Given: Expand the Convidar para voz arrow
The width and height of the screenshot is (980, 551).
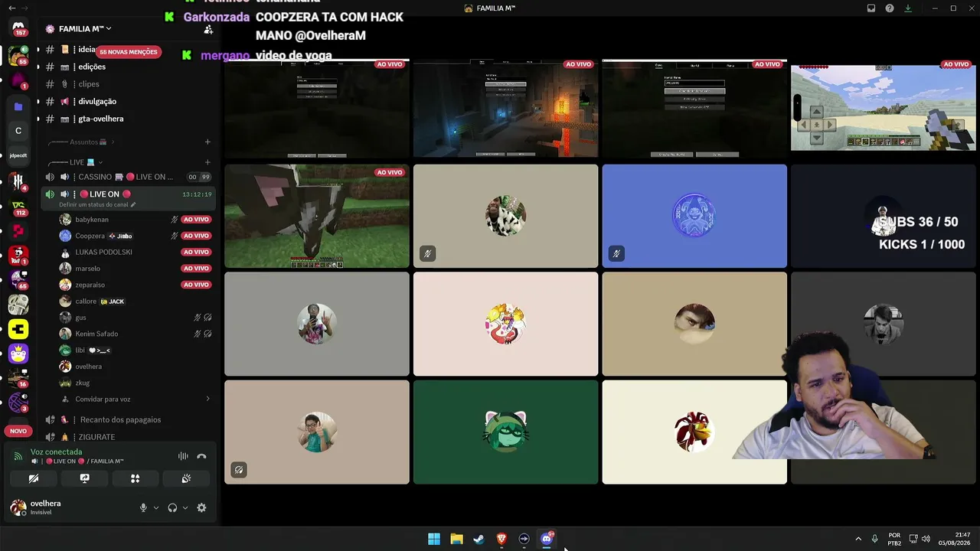Looking at the screenshot, I should (207, 399).
